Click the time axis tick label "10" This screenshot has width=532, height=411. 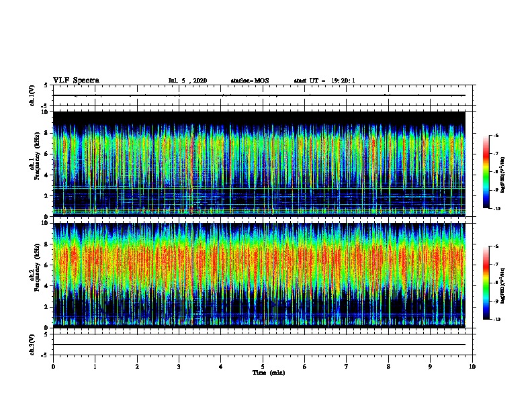[472, 367]
